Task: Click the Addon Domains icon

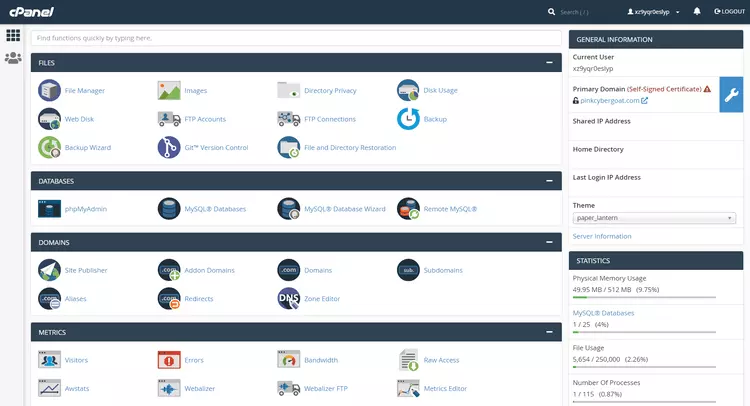Action: click(169, 270)
